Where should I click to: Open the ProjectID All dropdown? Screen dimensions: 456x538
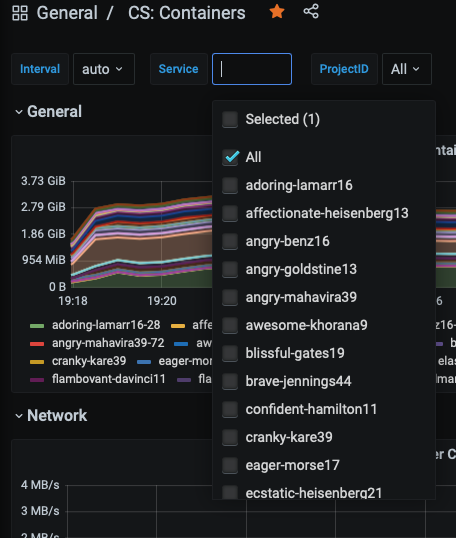pos(407,69)
